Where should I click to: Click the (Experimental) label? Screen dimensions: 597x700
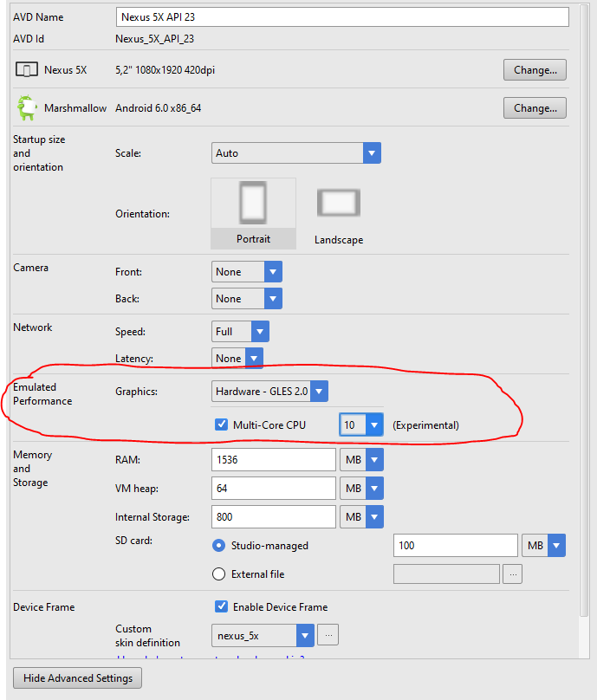point(425,425)
